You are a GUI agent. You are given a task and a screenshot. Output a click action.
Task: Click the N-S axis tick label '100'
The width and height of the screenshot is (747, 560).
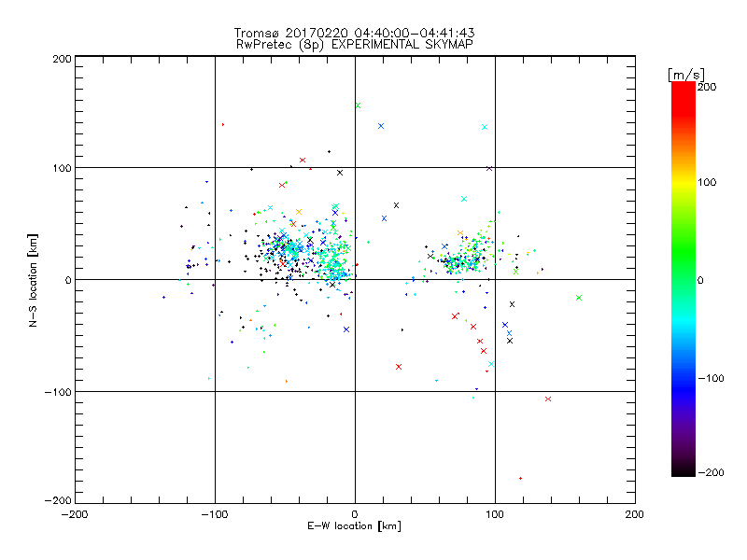[62, 168]
